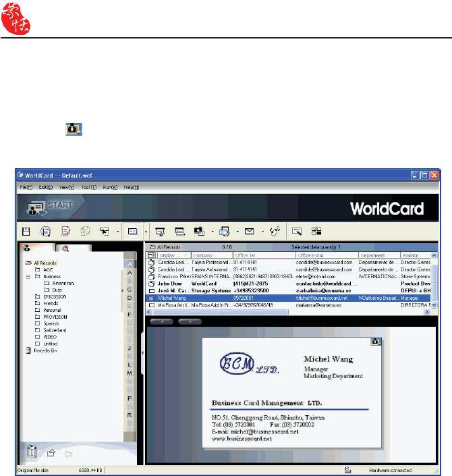Click the row icon beside Francisco Pérez

(152, 277)
